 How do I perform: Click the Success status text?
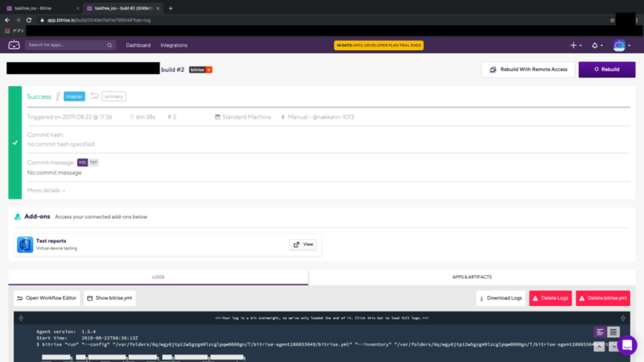coord(39,97)
